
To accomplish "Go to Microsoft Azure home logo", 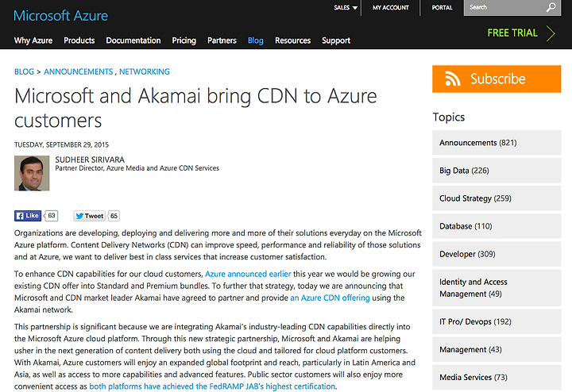I will [60, 16].
